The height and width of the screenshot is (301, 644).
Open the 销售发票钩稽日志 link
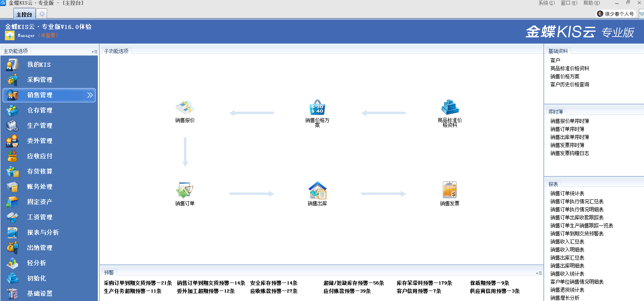pos(570,153)
